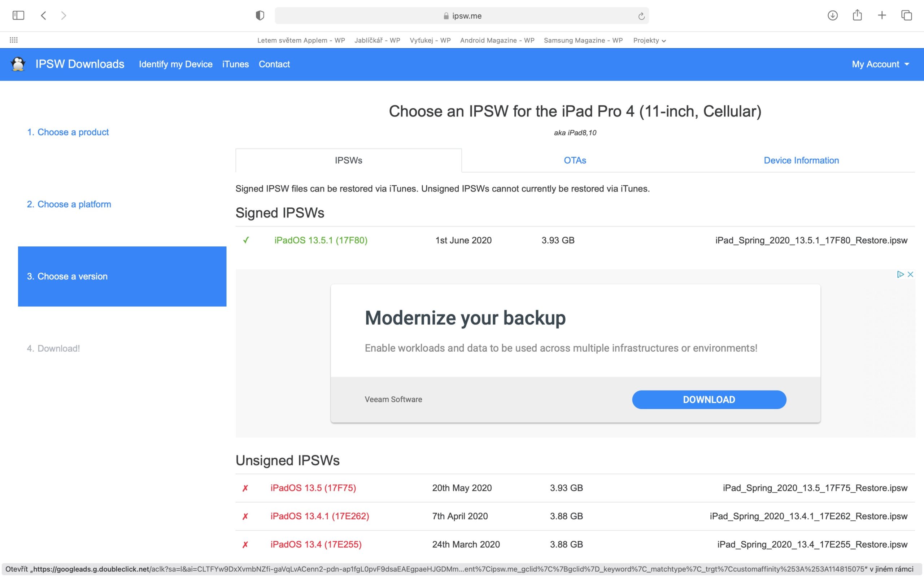
Task: Open the Share menu
Action: 857,15
